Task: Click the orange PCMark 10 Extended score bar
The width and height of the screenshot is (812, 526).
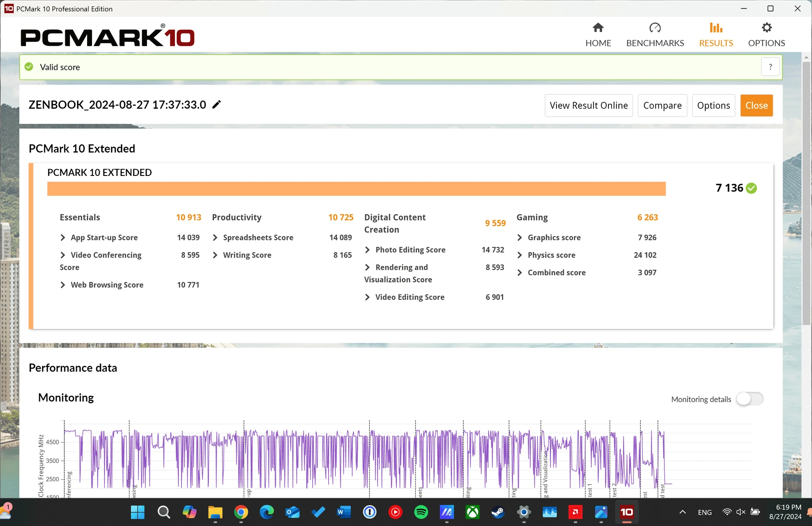Action: click(356, 189)
